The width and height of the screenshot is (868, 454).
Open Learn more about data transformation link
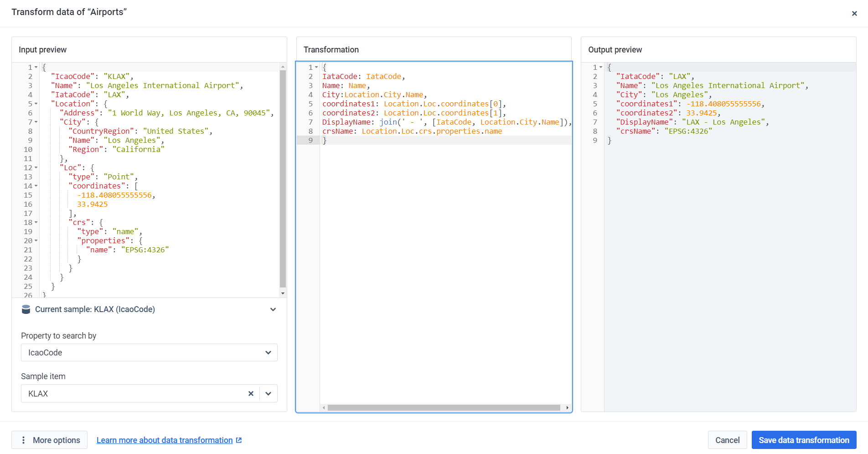[165, 440]
